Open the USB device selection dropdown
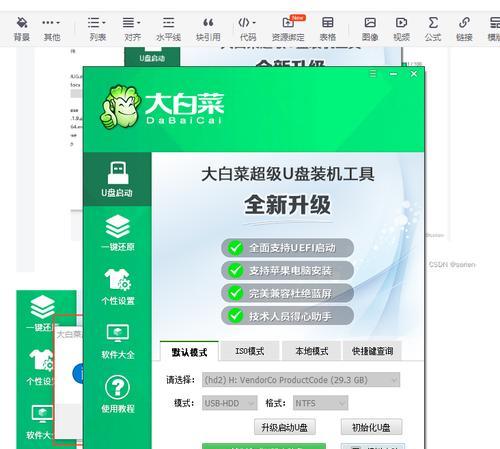 click(x=301, y=380)
